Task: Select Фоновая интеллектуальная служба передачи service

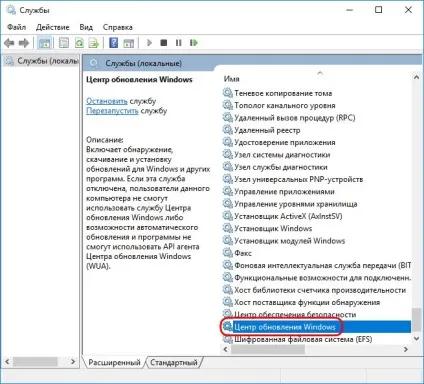Action: pos(322,266)
